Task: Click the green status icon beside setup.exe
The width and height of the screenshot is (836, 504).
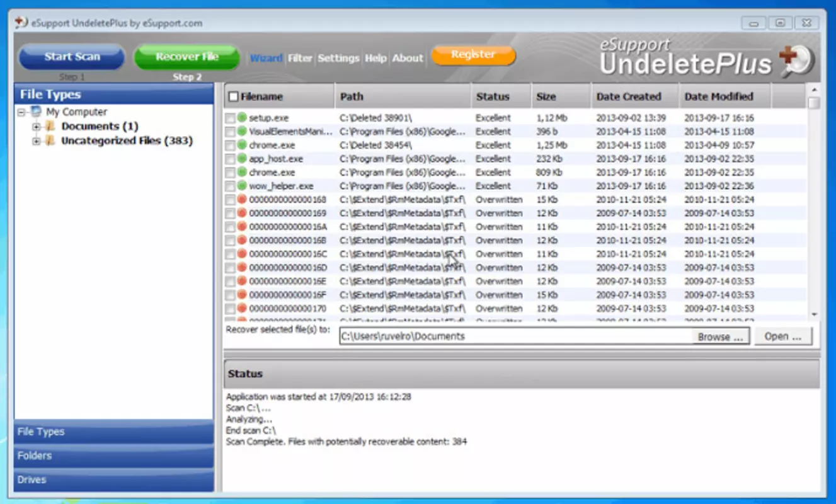Action: (x=242, y=118)
